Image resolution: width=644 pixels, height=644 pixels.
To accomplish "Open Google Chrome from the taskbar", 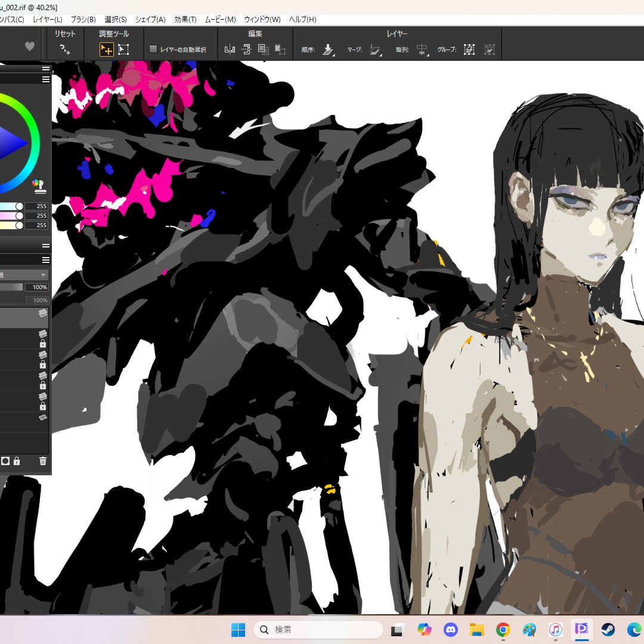I will click(x=503, y=629).
